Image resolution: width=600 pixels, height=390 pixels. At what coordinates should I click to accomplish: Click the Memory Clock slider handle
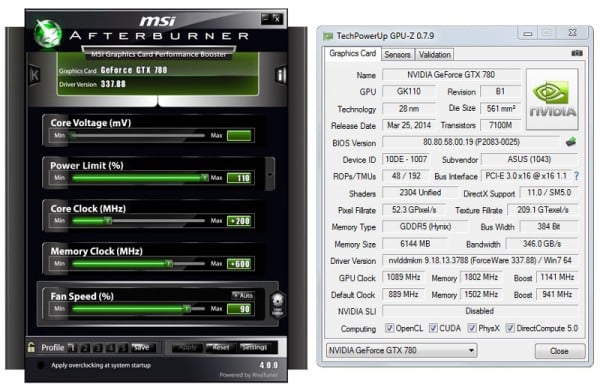[169, 263]
